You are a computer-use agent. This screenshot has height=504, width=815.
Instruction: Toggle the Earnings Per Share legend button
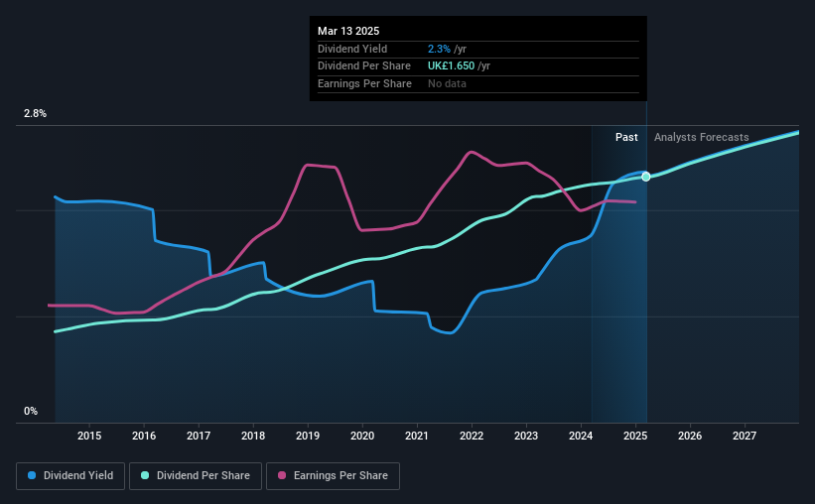333,476
